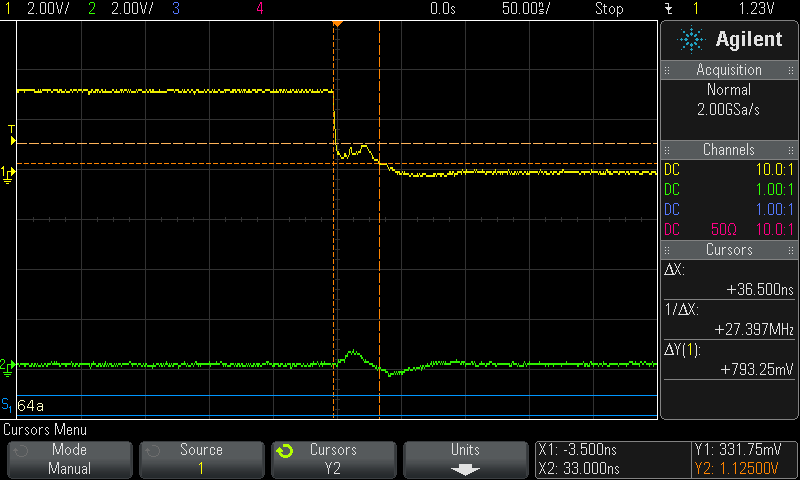The image size is (800, 480).
Task: Select the cursor Source softkey showing 1
Action: [202, 459]
